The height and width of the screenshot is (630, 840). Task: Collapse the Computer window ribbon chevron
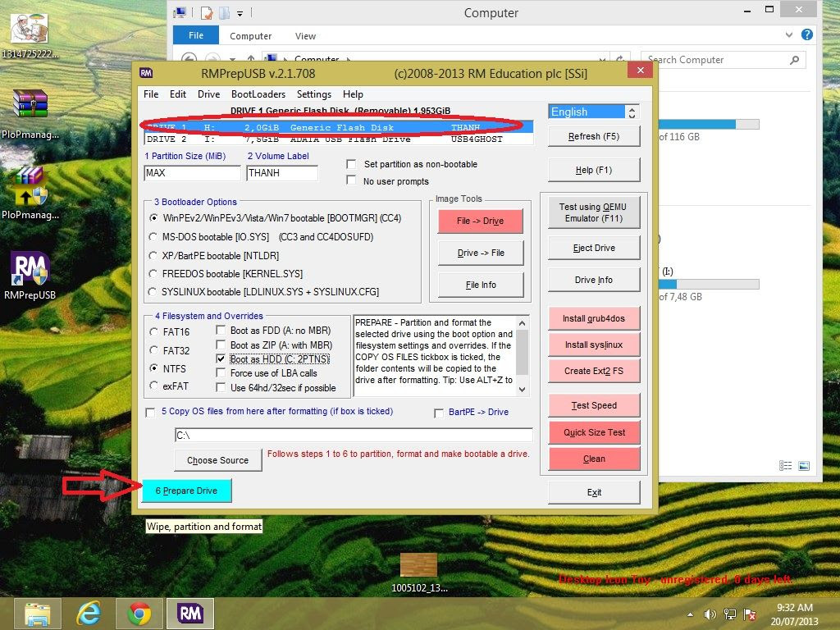coord(788,34)
